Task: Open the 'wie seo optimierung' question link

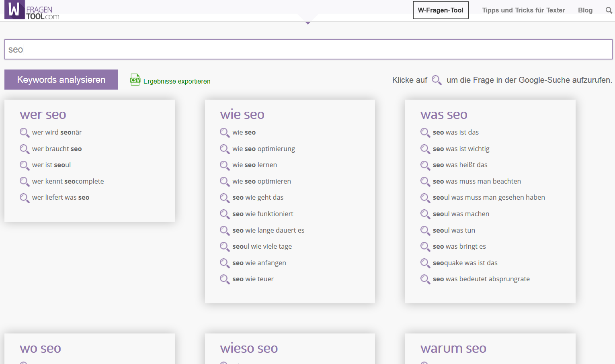Action: tap(263, 149)
